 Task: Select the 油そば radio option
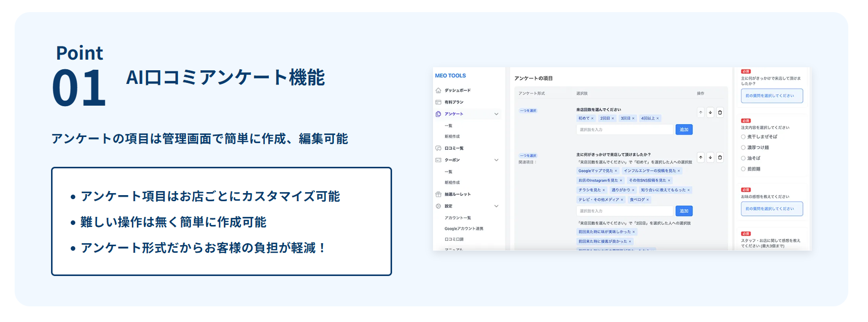coord(743,158)
